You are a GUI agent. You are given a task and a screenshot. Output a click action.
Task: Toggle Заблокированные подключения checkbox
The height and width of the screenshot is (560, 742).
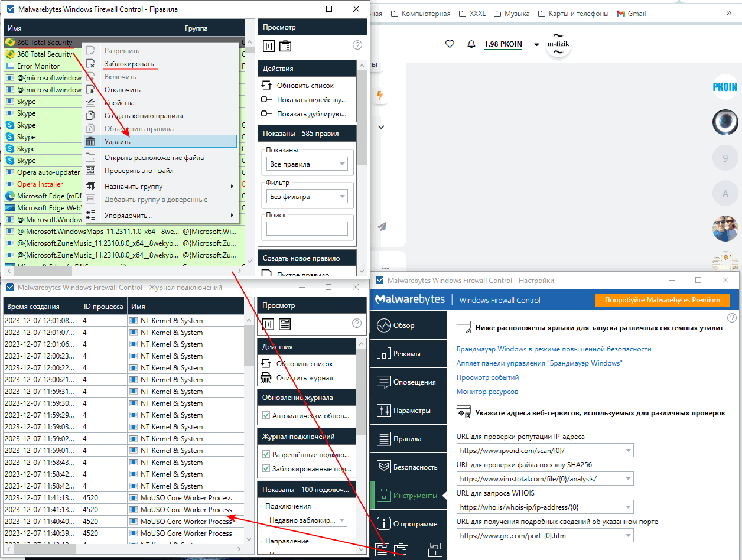[266, 468]
